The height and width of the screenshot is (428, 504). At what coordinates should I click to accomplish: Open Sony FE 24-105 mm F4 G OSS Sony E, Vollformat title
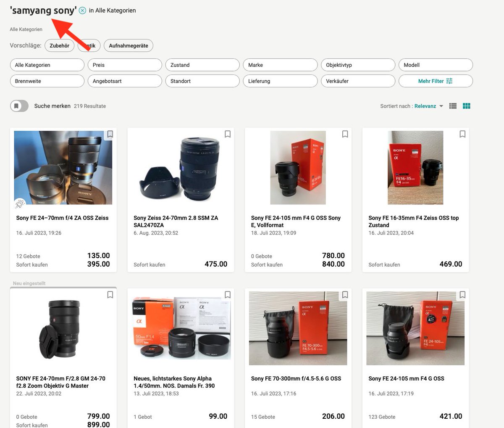pos(296,221)
